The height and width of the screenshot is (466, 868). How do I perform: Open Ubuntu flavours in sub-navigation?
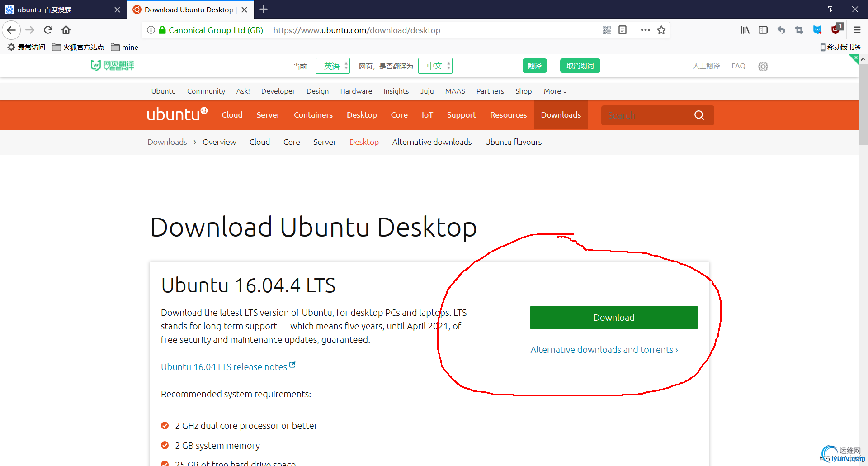point(513,142)
